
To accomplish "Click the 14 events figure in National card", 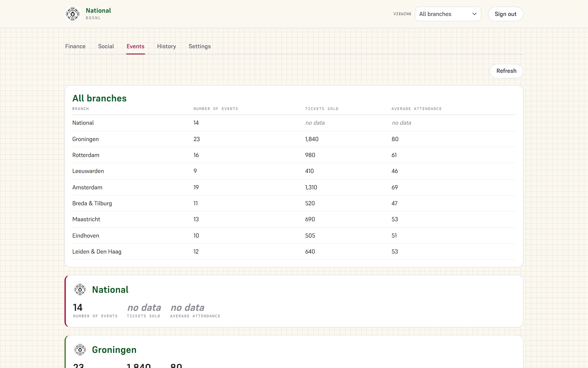I will click(x=78, y=307).
